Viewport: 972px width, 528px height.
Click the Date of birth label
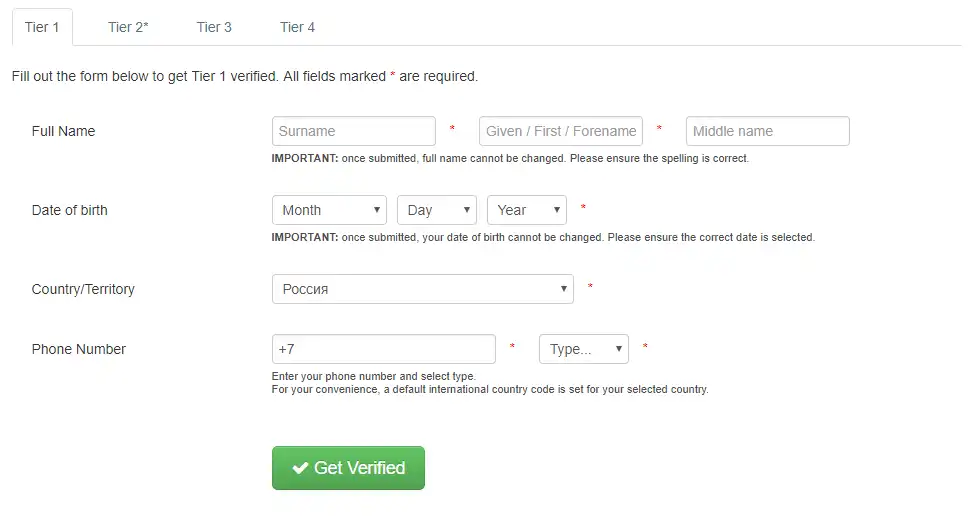point(69,210)
